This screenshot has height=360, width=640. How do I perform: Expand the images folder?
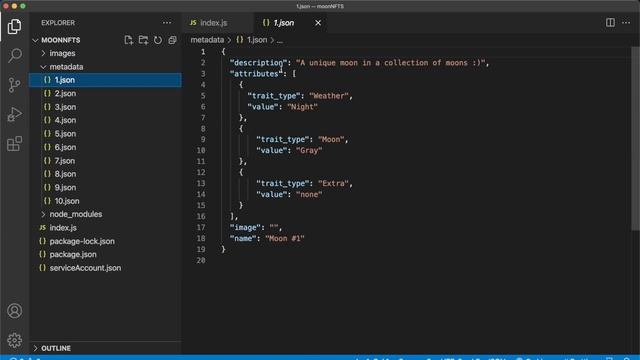point(62,53)
